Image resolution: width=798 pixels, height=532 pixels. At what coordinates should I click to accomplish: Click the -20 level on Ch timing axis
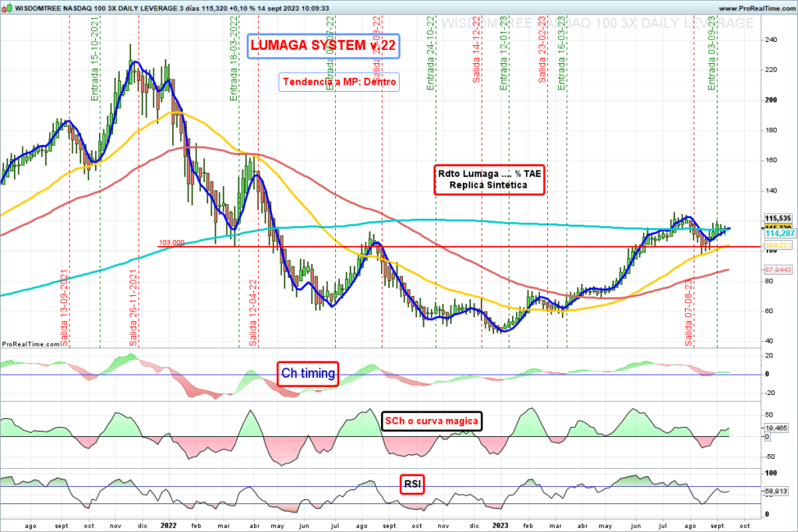[x=769, y=393]
